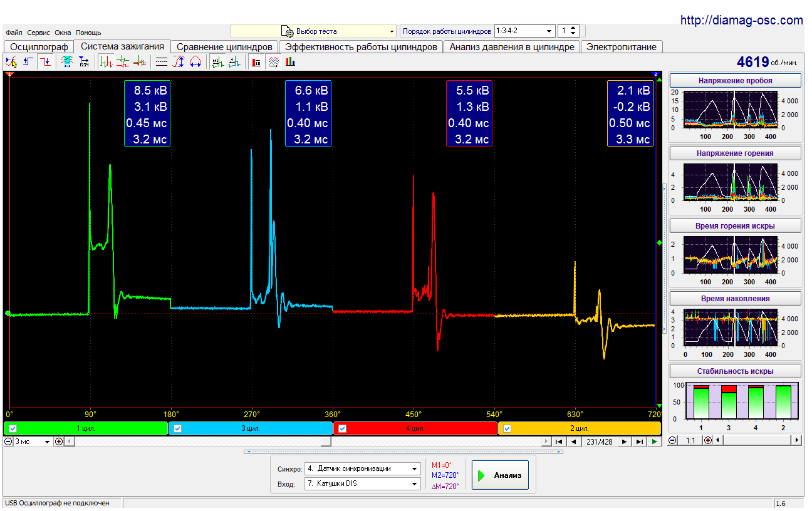Jump to the last frame
The image size is (812, 511).
[x=639, y=441]
